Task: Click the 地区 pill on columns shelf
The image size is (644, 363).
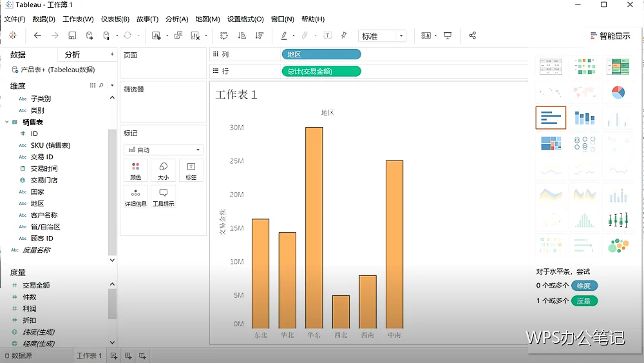Action: tap(321, 54)
